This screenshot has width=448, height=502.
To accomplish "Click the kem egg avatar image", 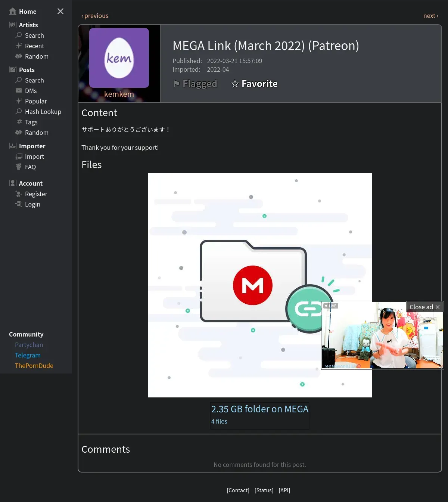I will point(119,58).
